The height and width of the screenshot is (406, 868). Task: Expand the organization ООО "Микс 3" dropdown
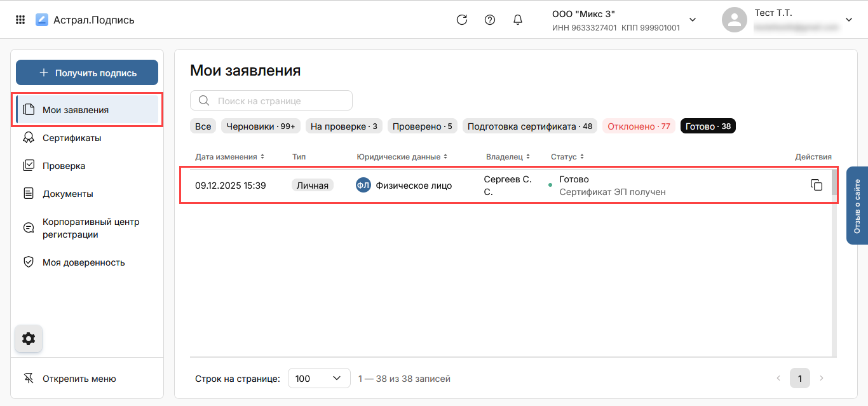693,20
